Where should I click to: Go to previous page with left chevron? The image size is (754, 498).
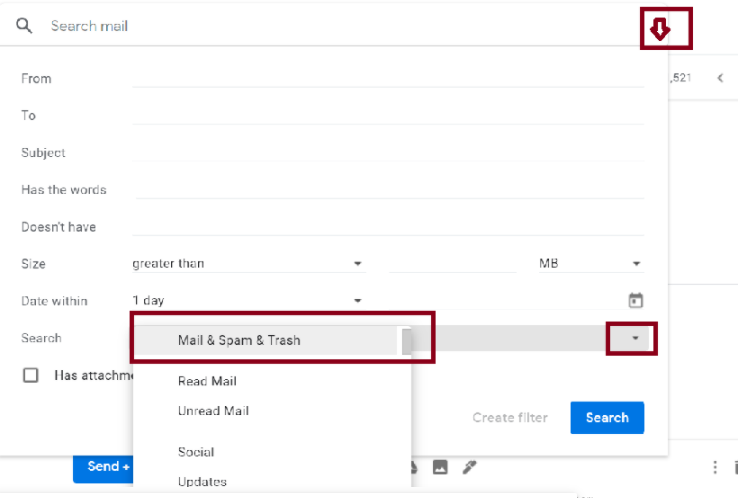point(720,78)
